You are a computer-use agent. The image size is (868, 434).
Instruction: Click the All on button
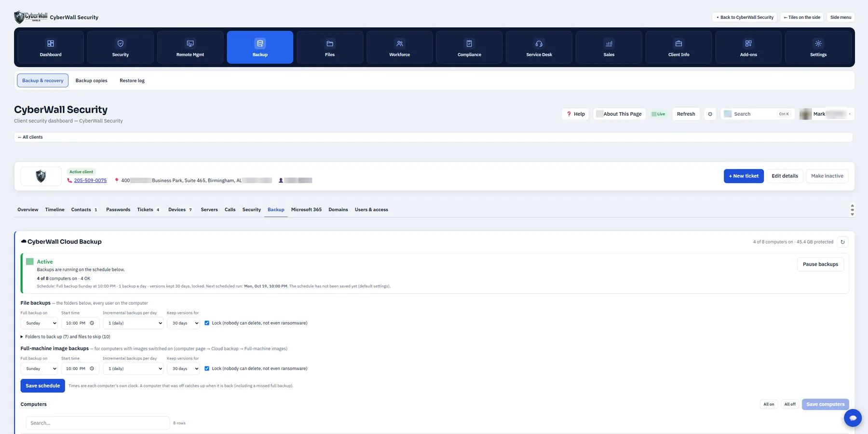(769, 404)
